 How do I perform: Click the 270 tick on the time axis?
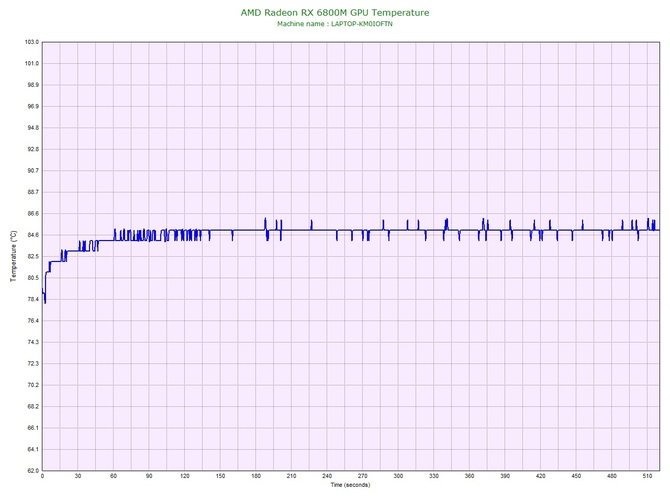362,476
